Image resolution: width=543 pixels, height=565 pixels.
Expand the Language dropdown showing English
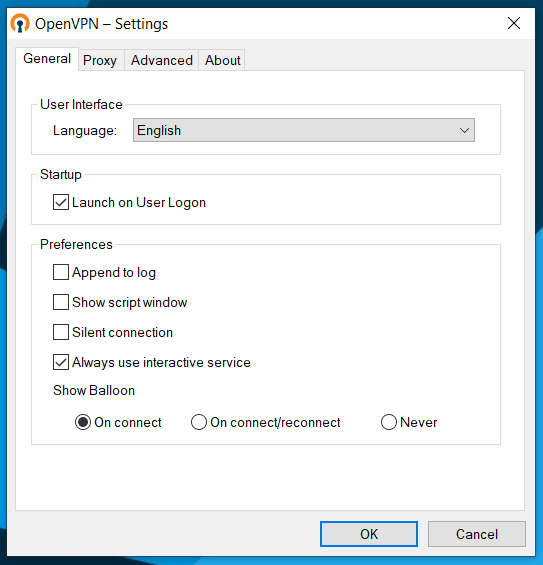coord(304,130)
